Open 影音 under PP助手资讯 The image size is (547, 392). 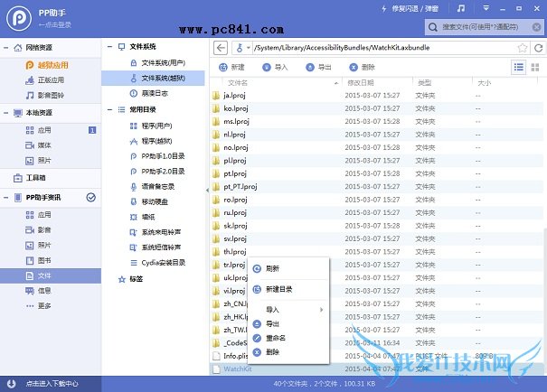38,230
